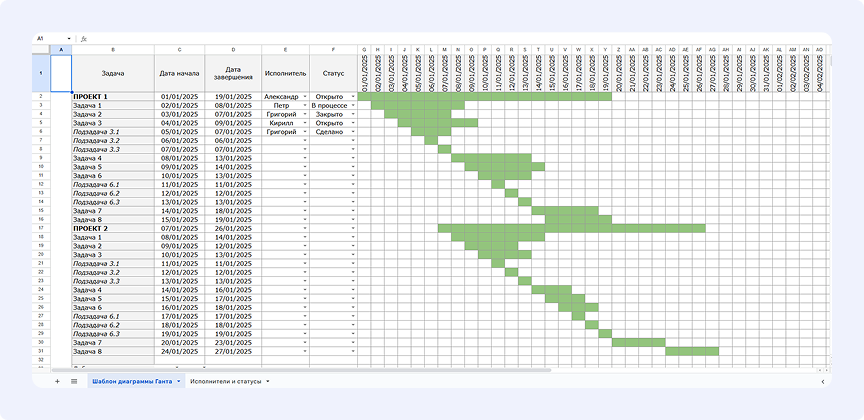Select the 'Дата начала' header cell
864x420 pixels.
click(x=180, y=72)
